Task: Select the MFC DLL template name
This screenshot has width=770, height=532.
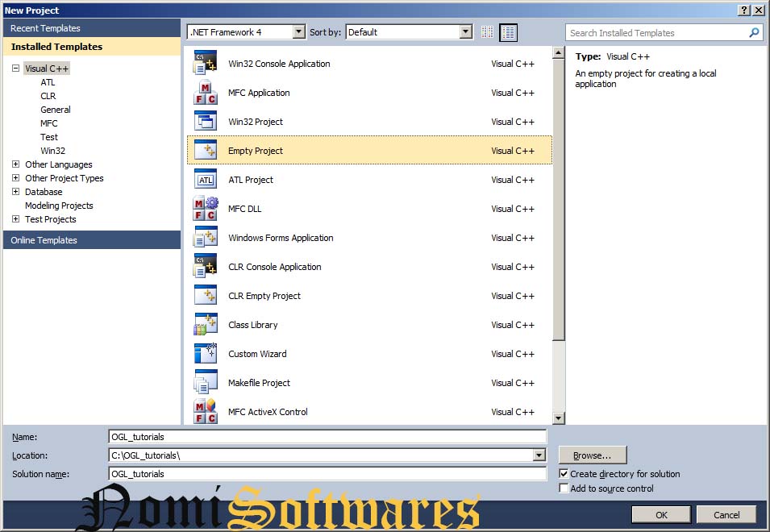Action: coord(244,209)
